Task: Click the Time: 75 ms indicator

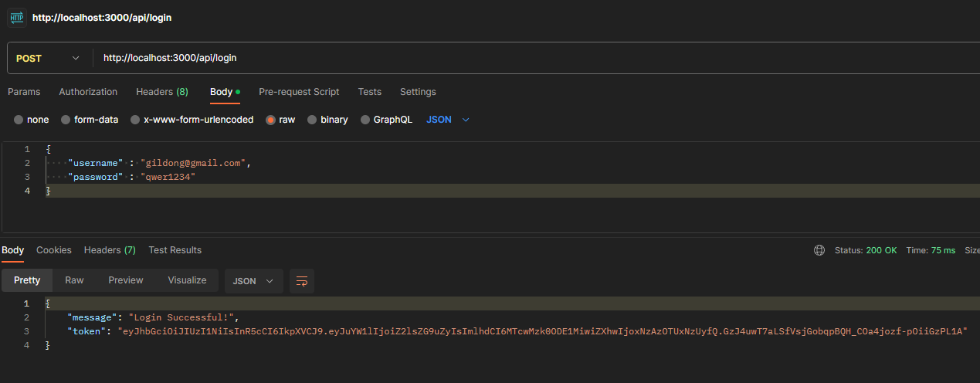Action: pos(931,250)
